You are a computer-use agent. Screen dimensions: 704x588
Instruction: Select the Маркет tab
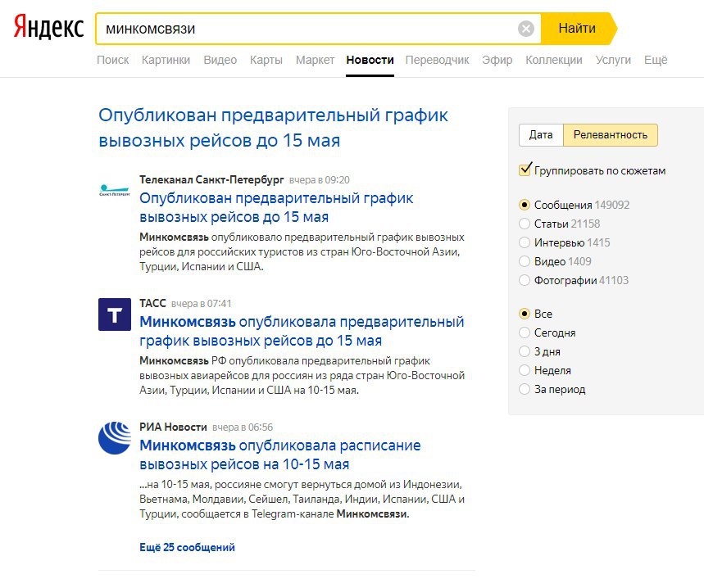(x=315, y=60)
